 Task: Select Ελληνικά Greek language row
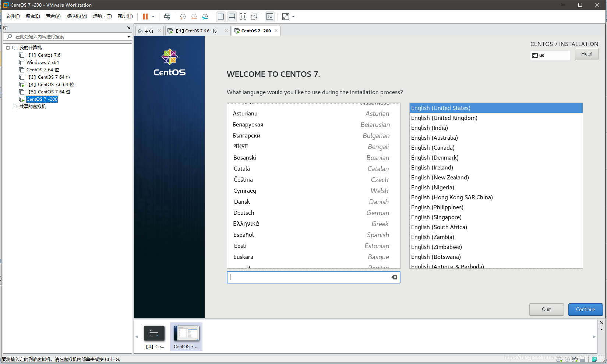(x=314, y=224)
